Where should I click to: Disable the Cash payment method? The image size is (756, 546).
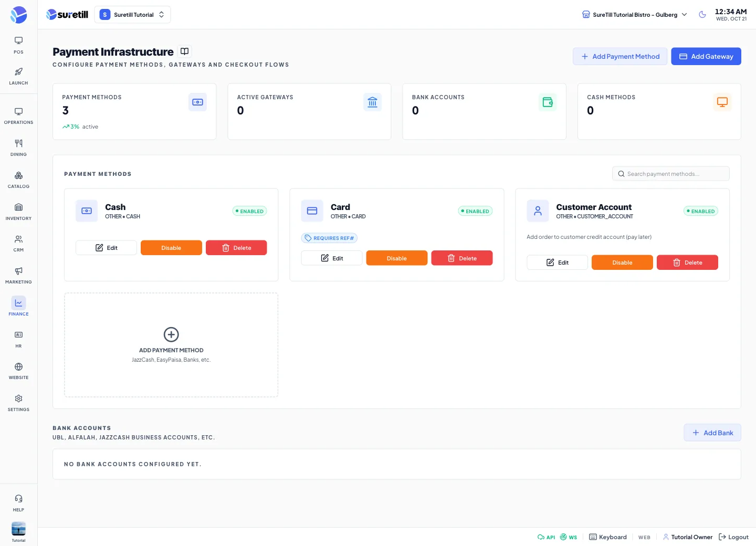[171, 248]
